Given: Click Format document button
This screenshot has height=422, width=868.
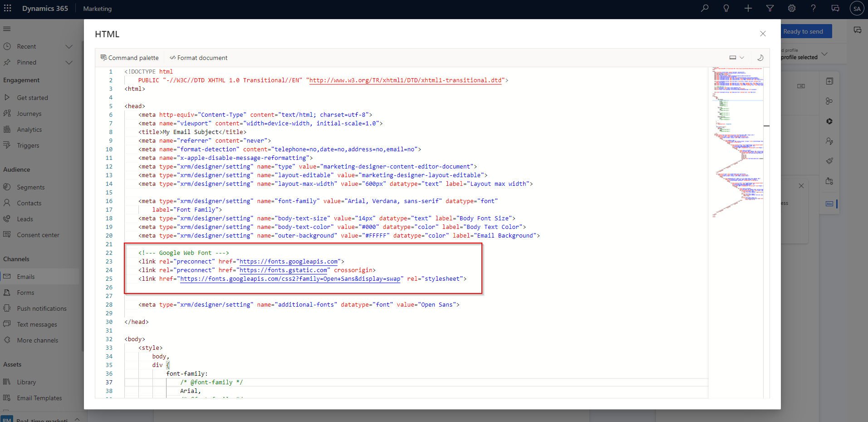Looking at the screenshot, I should (x=198, y=58).
